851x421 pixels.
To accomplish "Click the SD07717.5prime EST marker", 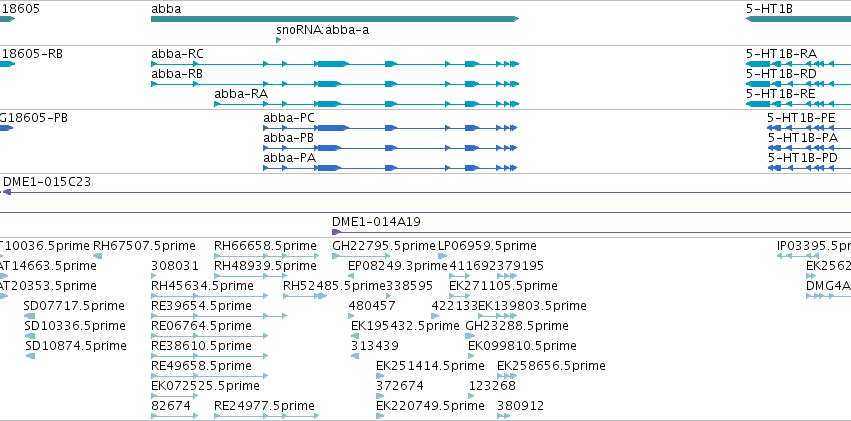I will (x=30, y=316).
